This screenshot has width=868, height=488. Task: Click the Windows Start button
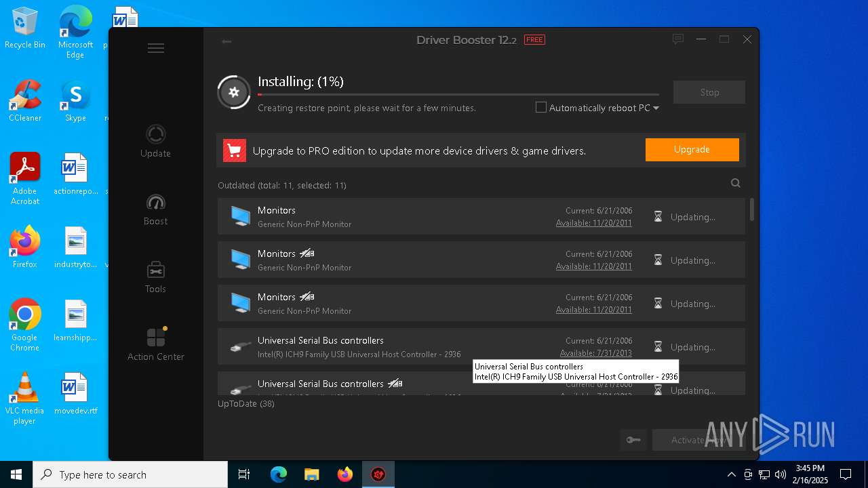(16, 474)
